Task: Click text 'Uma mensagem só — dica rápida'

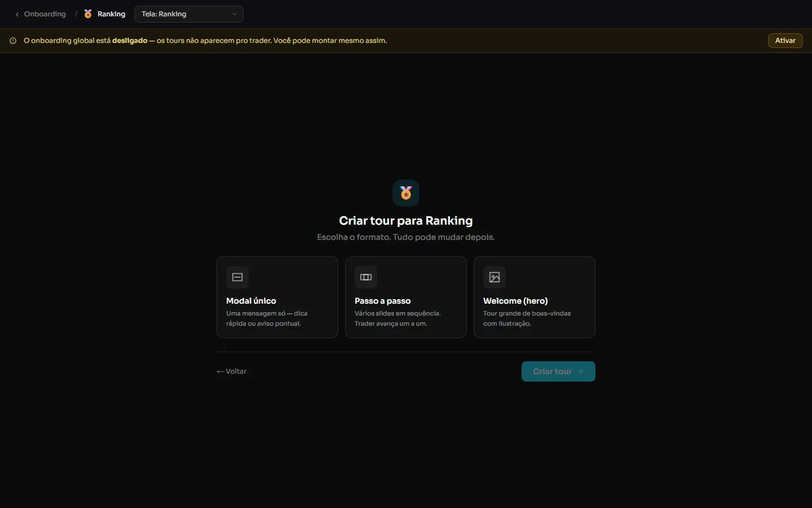Action: point(267,318)
